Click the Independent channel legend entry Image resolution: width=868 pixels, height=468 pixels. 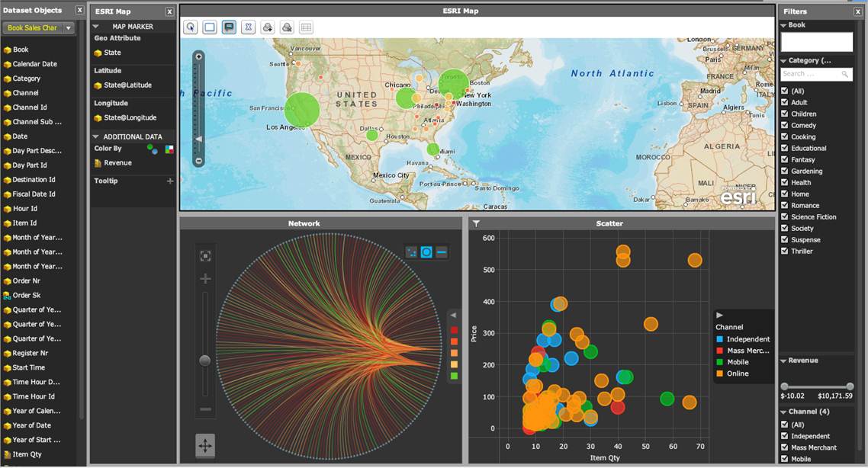tap(744, 339)
